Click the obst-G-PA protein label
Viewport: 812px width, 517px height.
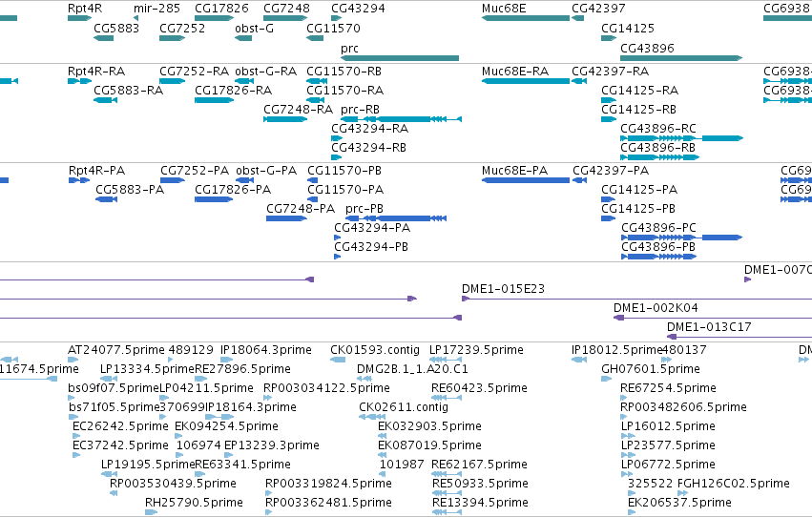(x=266, y=171)
